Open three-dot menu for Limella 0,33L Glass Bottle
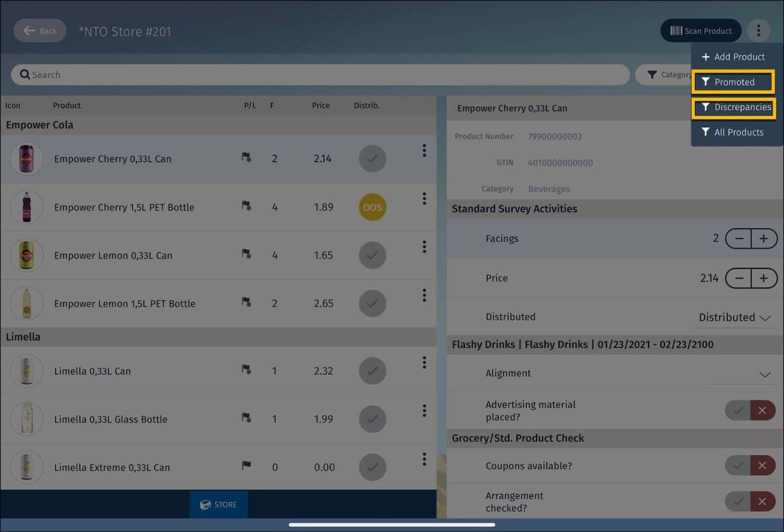 [x=424, y=411]
